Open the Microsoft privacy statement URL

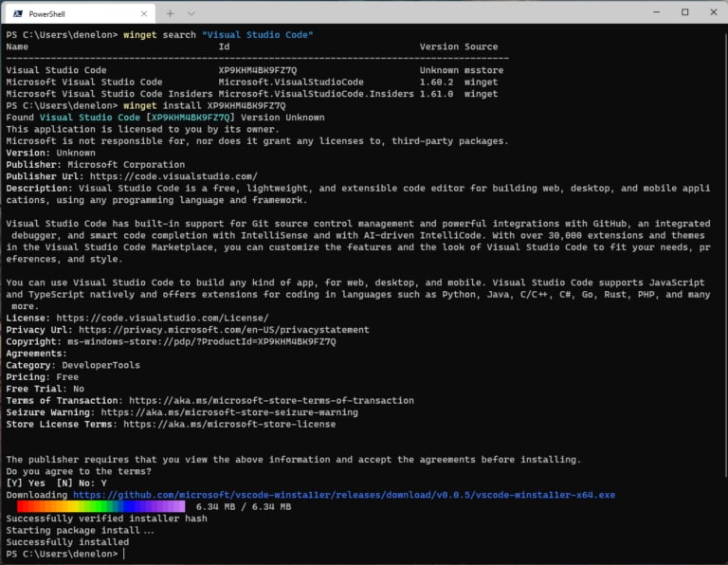(x=224, y=330)
